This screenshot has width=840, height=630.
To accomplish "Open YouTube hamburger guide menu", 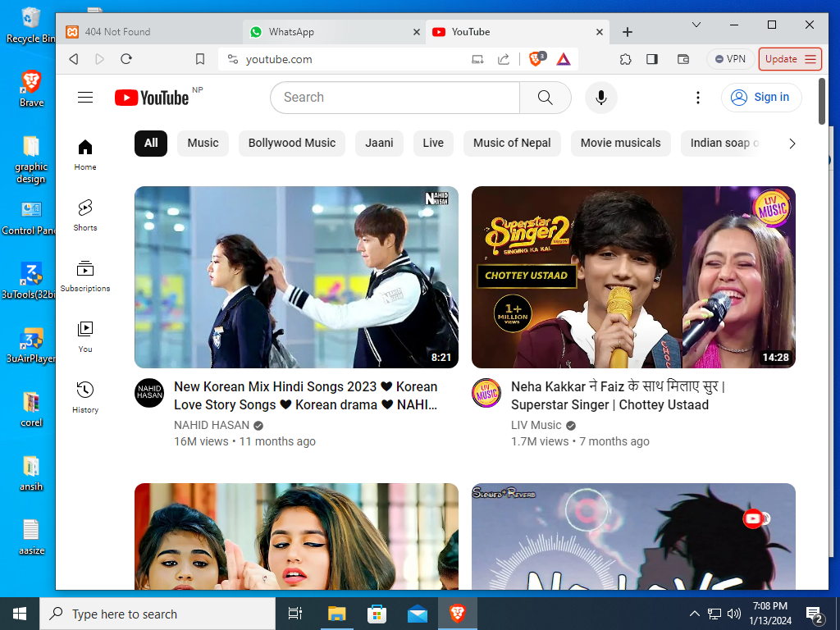I will [x=85, y=98].
